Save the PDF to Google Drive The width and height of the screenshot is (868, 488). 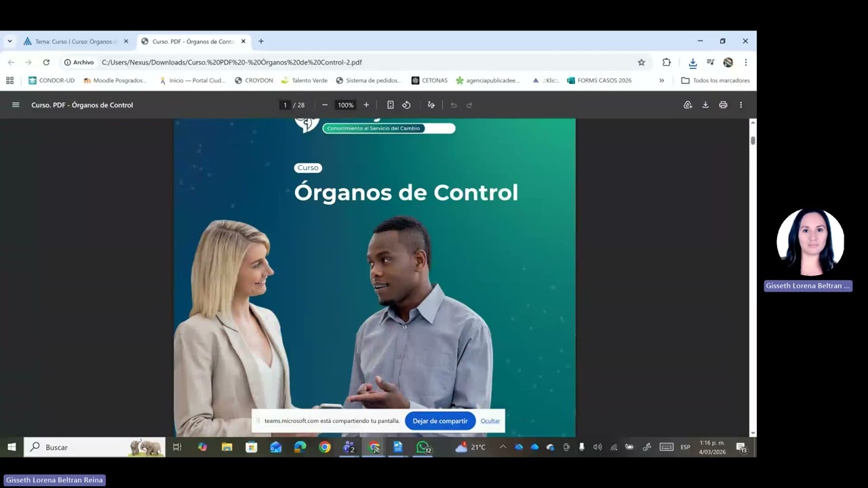click(688, 105)
